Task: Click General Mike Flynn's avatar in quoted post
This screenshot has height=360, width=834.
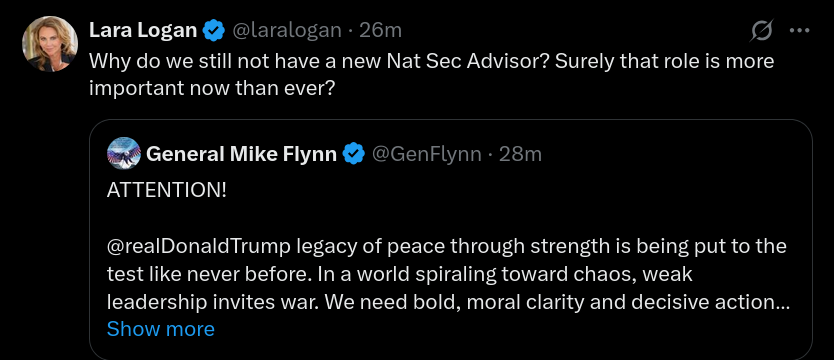Action: pyautogui.click(x=124, y=154)
